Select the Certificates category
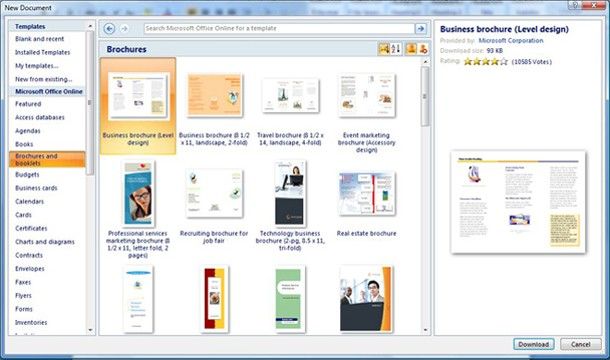The width and height of the screenshot is (610, 360). tap(31, 228)
